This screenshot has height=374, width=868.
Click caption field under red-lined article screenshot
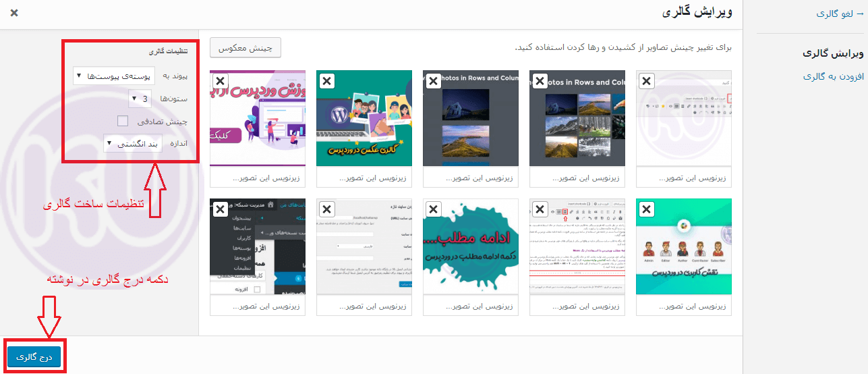coord(577,306)
